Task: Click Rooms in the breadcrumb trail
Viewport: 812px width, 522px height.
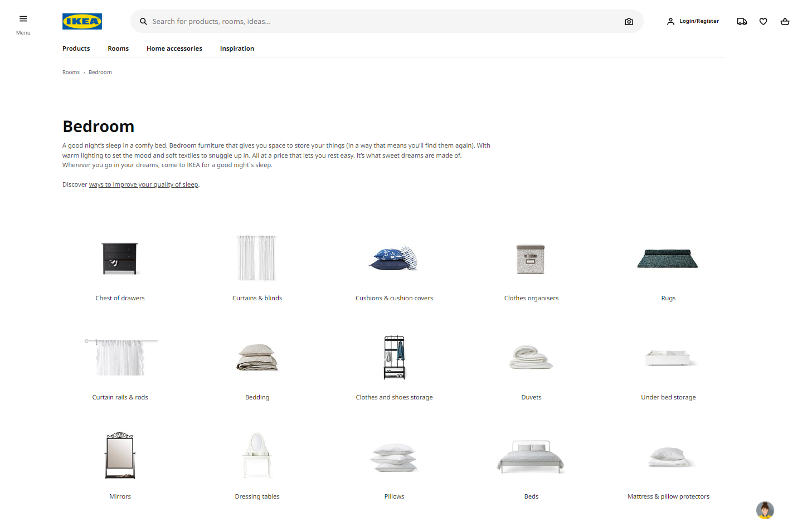Action: coord(71,72)
